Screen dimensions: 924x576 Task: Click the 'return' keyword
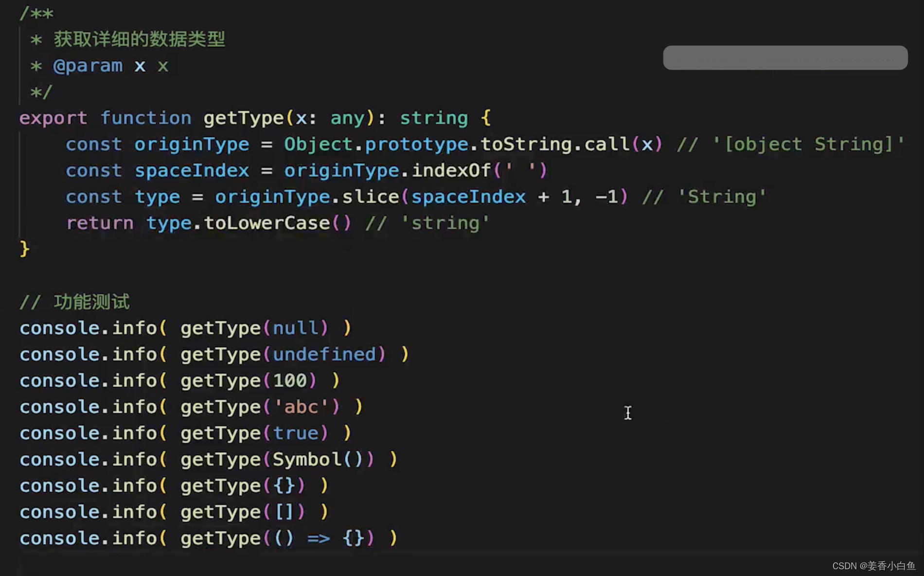point(100,223)
